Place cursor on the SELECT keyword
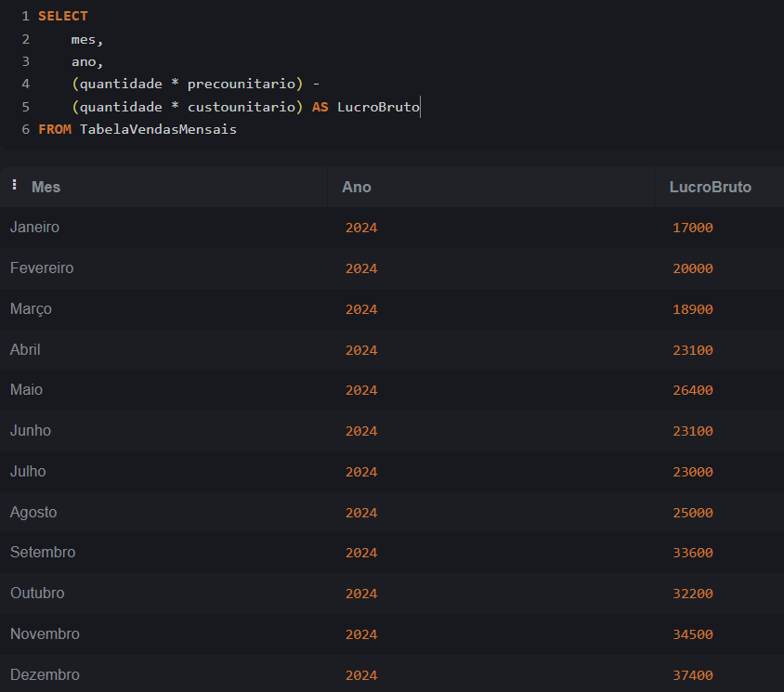This screenshot has height=692, width=784. click(63, 17)
